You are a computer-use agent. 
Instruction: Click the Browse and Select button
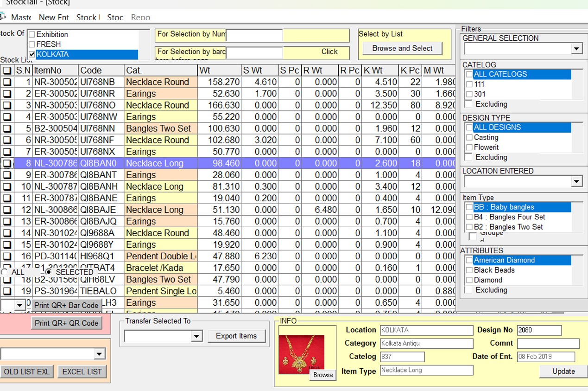402,48
